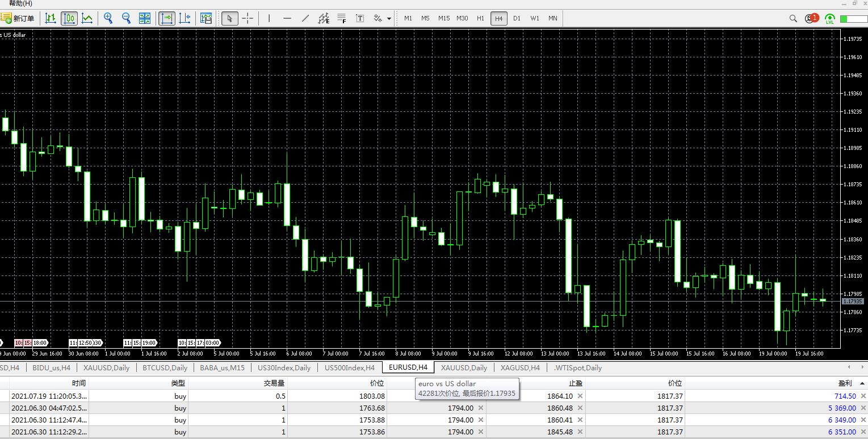The width and height of the screenshot is (868, 439).
Task: Open the search magnifier in toolbar
Action: pos(793,18)
